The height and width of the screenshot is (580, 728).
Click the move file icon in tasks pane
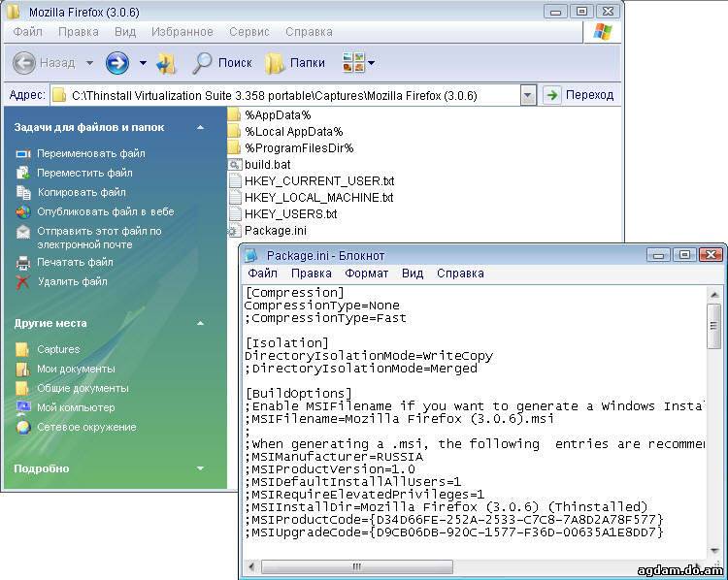23,173
